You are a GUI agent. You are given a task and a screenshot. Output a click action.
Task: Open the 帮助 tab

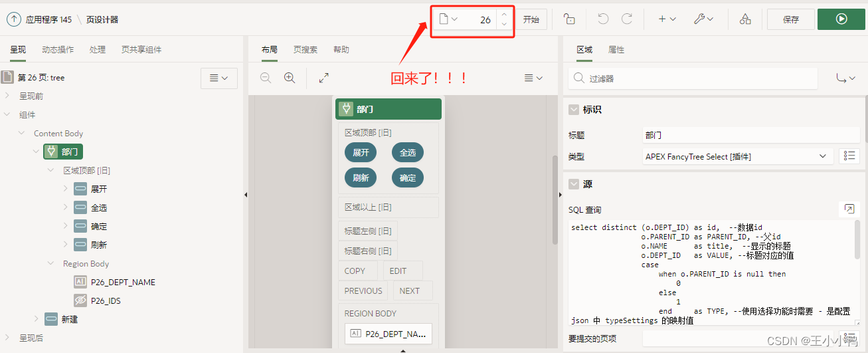(x=341, y=50)
